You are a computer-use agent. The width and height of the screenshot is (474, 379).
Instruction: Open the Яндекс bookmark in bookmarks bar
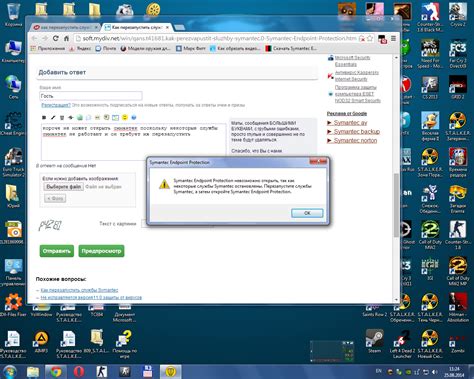tap(80, 49)
